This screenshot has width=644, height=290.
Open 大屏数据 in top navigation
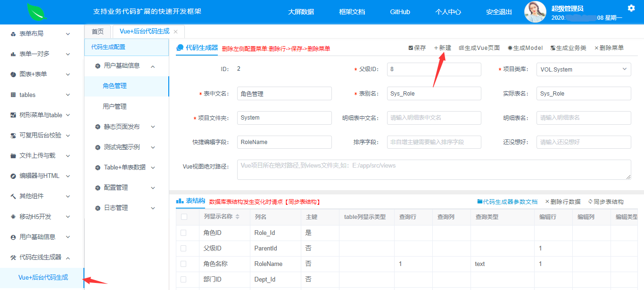click(x=301, y=12)
